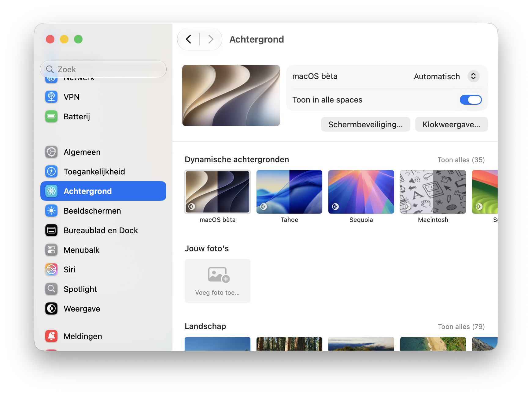Go to Siri settings
The image size is (532, 396).
103,270
